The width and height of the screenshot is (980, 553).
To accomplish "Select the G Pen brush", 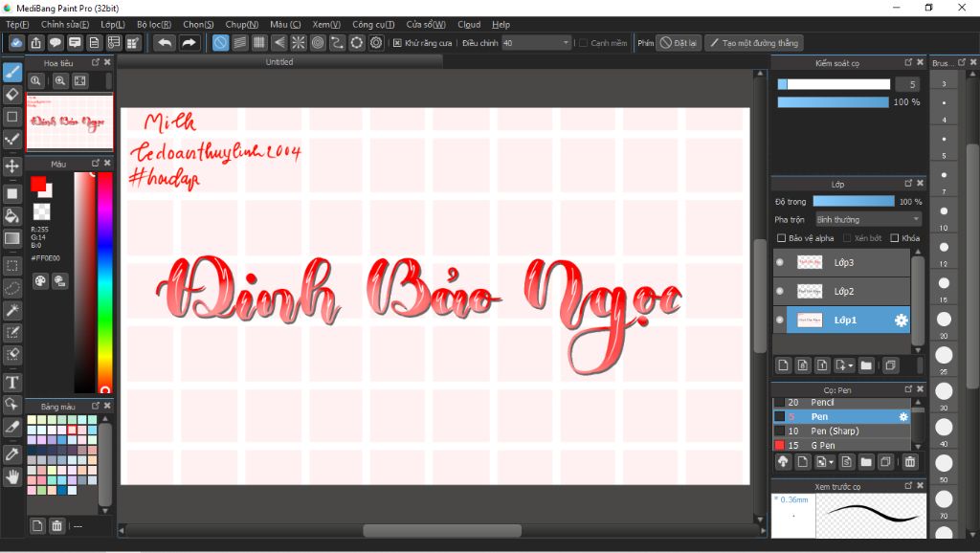I will coord(842,446).
